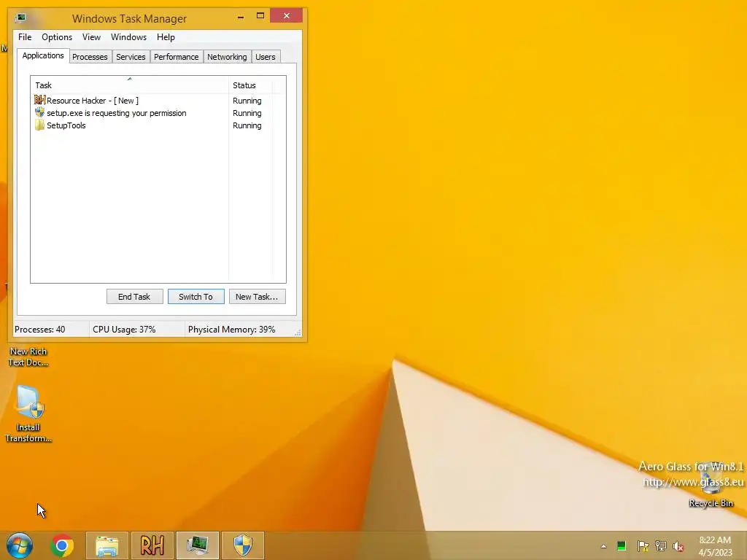
Task: Open the Windows menu
Action: click(128, 37)
